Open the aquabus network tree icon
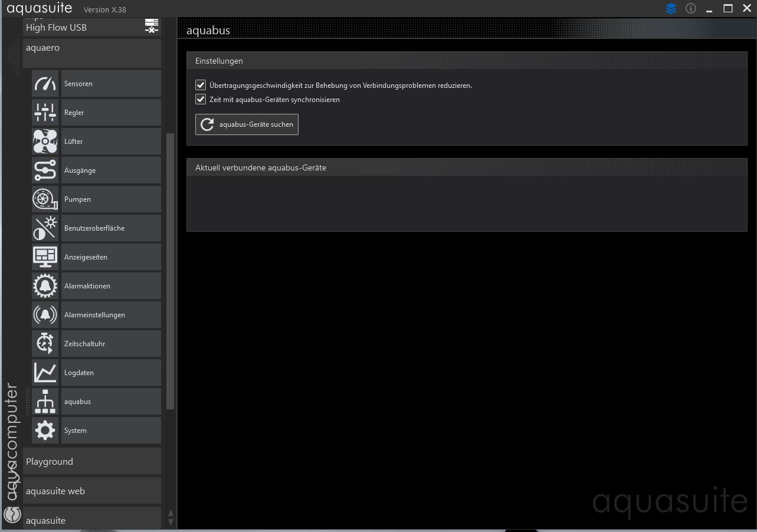Image resolution: width=757 pixels, height=532 pixels. [45, 402]
